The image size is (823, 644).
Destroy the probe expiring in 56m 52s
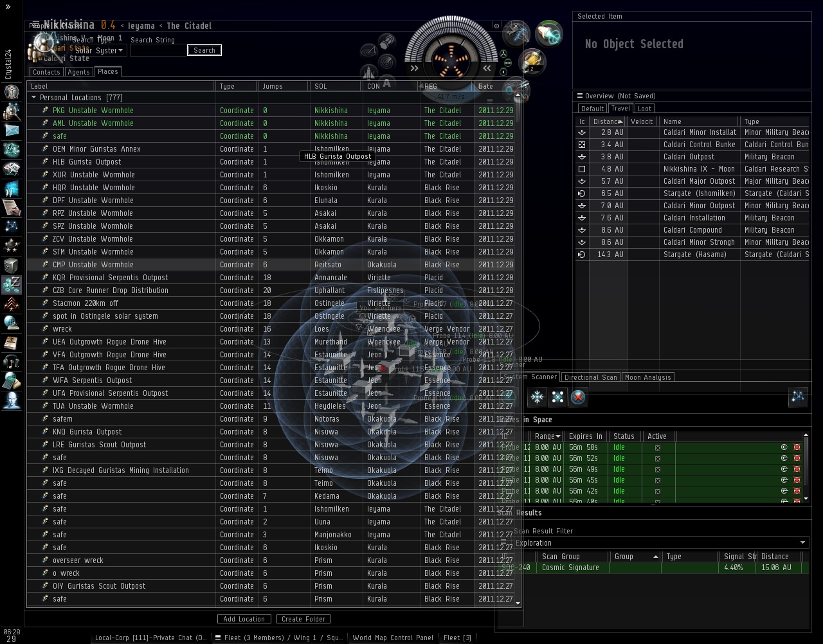tap(797, 458)
